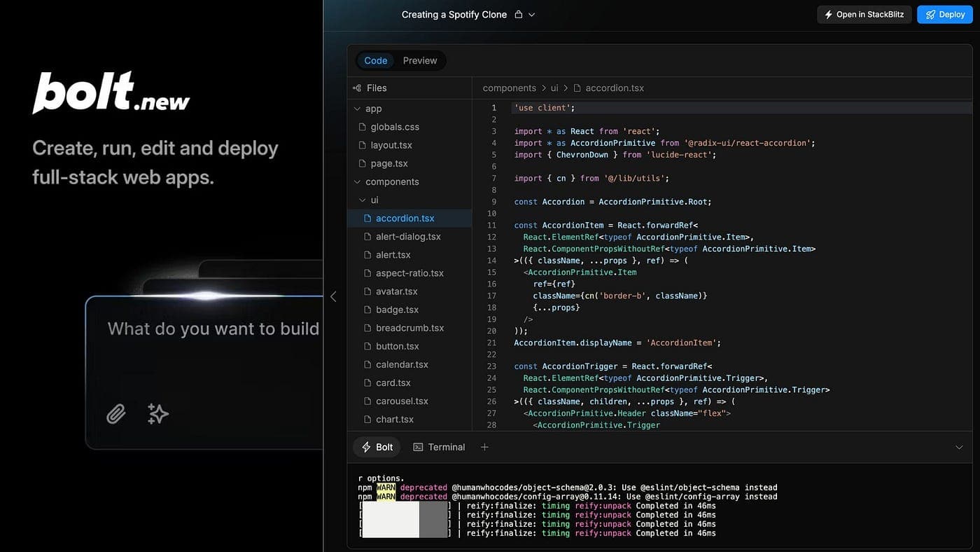Click the lightning icon in Open in StackBlitz

pyautogui.click(x=829, y=14)
